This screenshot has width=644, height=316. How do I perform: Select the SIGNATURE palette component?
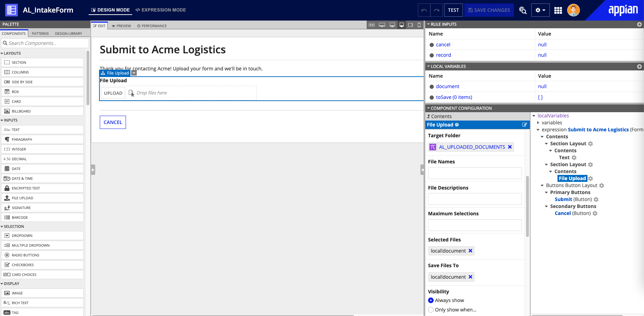pos(43,208)
